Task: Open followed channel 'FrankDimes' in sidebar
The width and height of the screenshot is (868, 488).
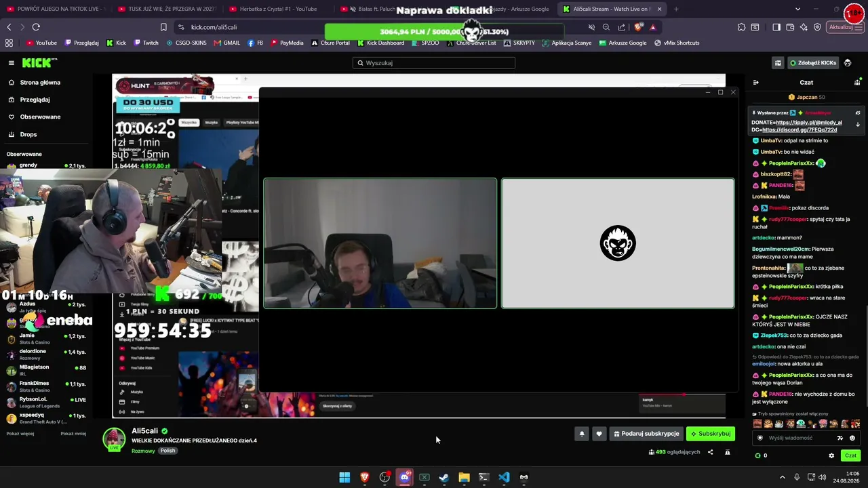Action: coord(46,386)
